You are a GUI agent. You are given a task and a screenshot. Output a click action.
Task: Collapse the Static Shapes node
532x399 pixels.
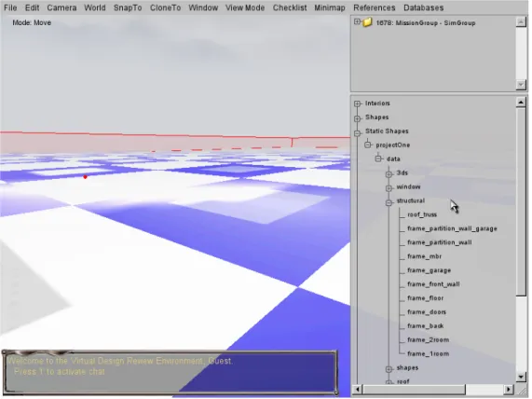click(357, 133)
